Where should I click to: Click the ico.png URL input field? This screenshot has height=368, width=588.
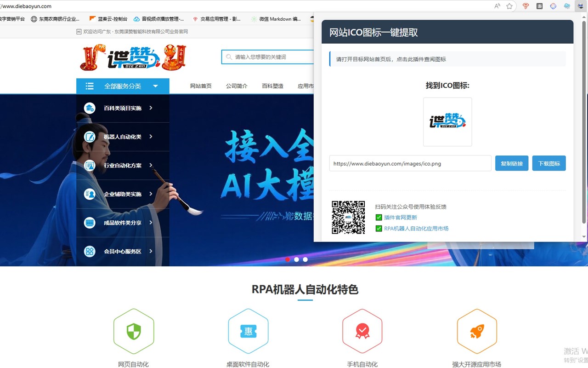coord(410,163)
